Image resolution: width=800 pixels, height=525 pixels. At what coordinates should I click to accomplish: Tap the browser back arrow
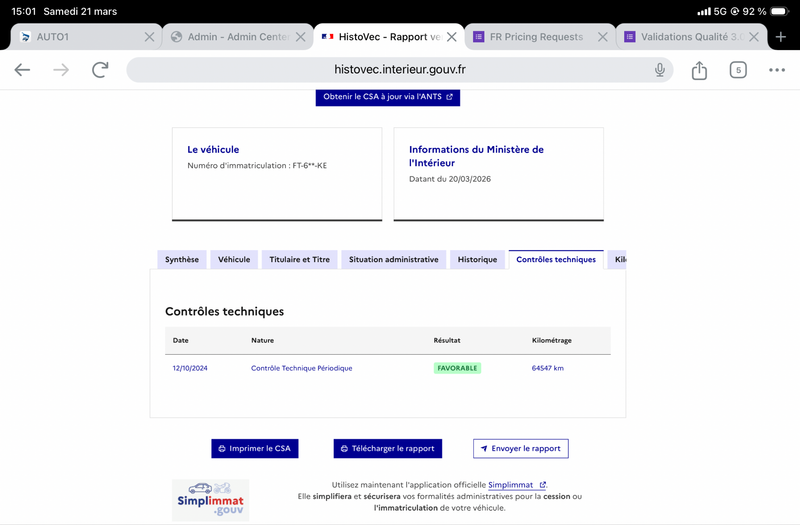coord(22,70)
